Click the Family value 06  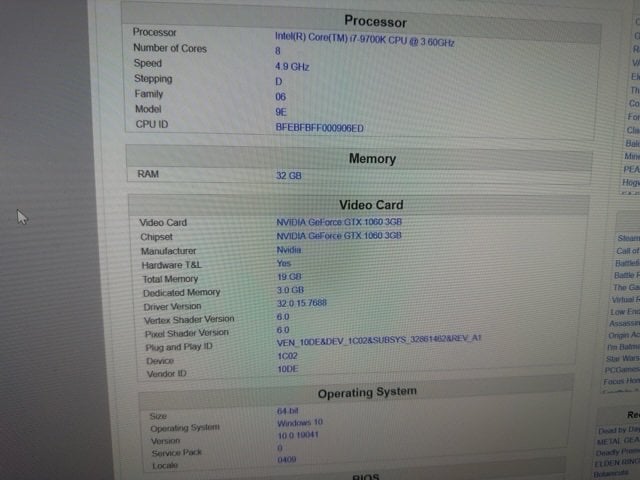click(280, 97)
